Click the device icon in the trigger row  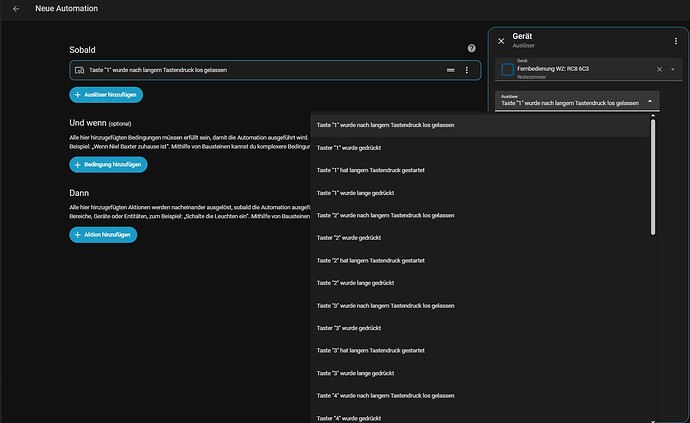point(79,70)
